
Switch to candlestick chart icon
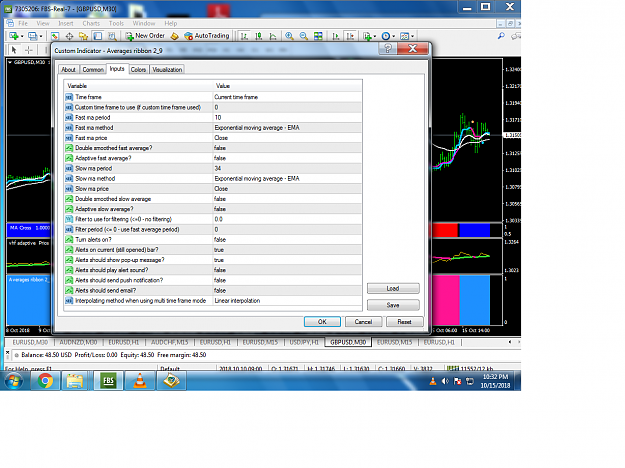259,36
